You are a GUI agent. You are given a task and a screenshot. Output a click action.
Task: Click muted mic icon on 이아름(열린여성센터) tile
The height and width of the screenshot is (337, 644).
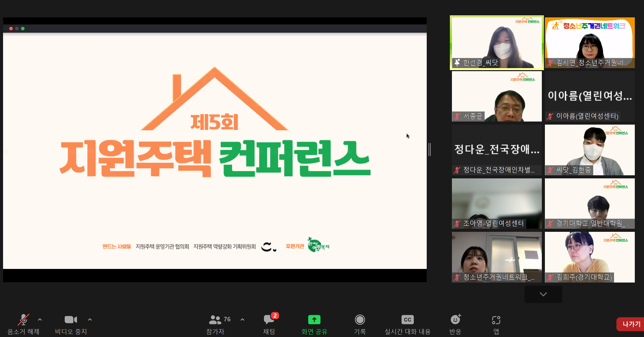click(550, 116)
